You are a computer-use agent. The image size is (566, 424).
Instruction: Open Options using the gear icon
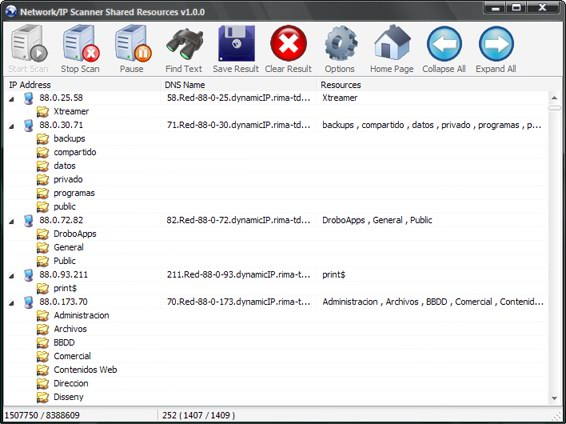tap(340, 44)
